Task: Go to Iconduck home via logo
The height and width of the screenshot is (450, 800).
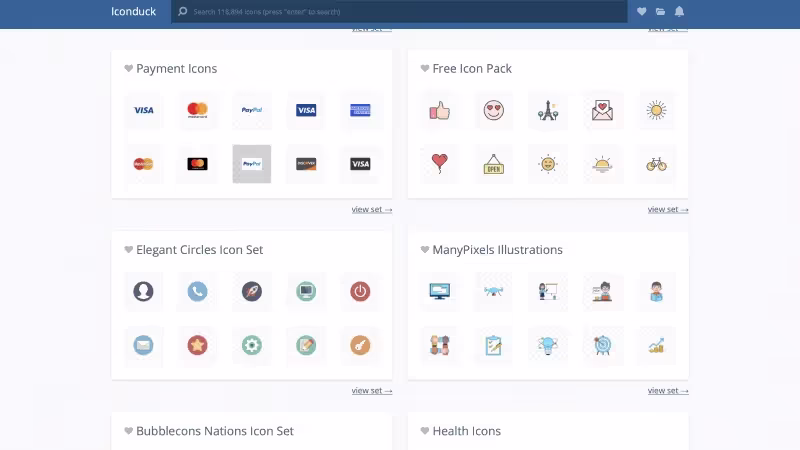Action: click(133, 12)
